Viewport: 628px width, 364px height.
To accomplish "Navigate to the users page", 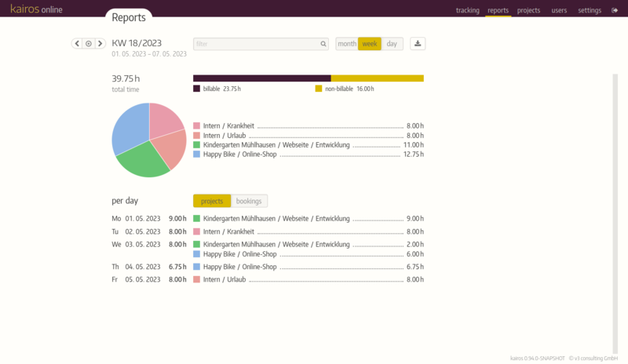I will pyautogui.click(x=559, y=11).
